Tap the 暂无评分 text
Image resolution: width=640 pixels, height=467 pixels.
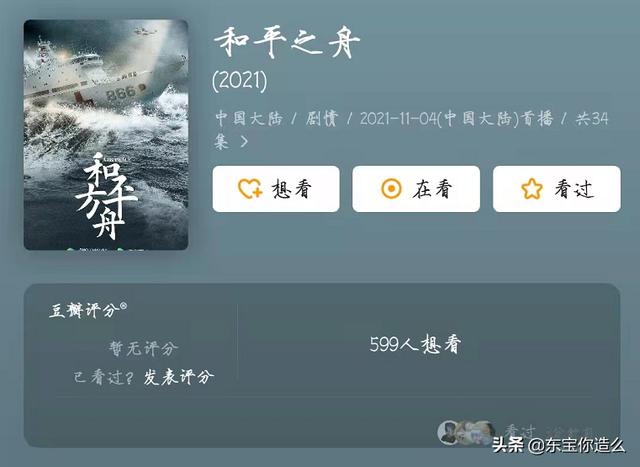[143, 348]
